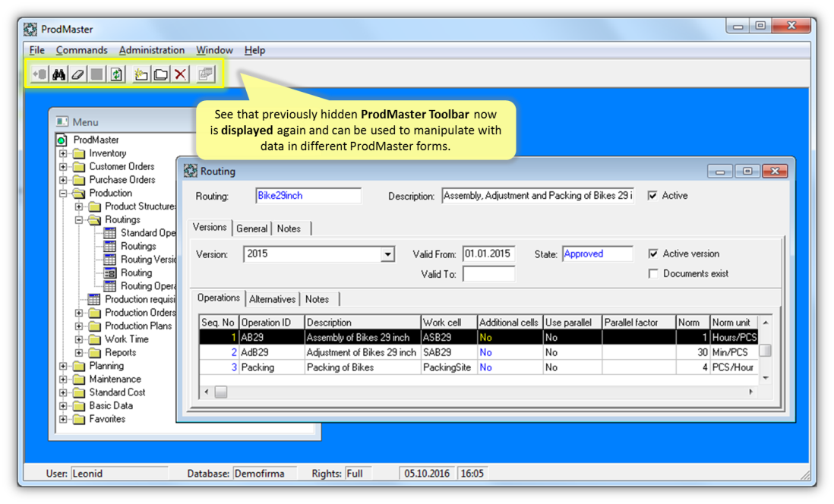834x504 pixels.
Task: Click the Routing Operations table icon in tree
Action: (x=109, y=286)
